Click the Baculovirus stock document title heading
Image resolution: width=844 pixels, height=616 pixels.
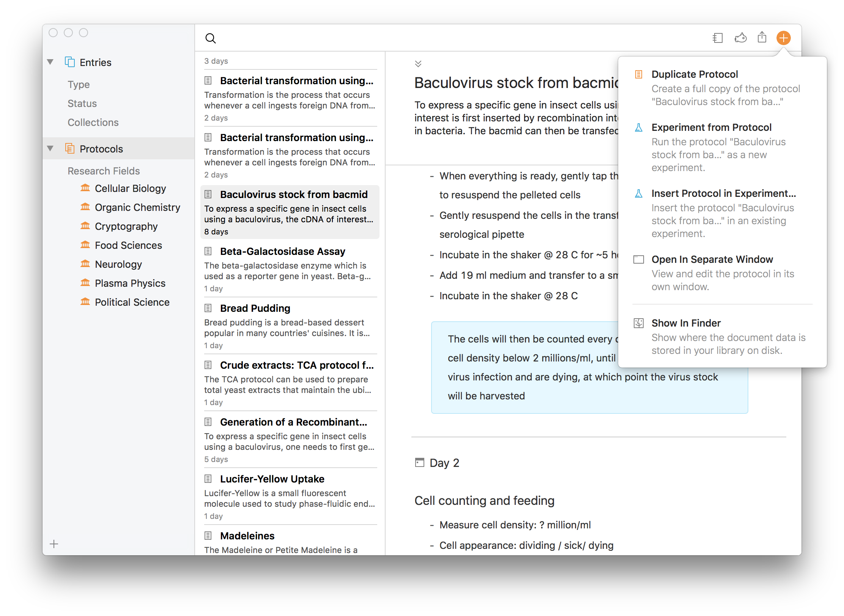point(516,82)
